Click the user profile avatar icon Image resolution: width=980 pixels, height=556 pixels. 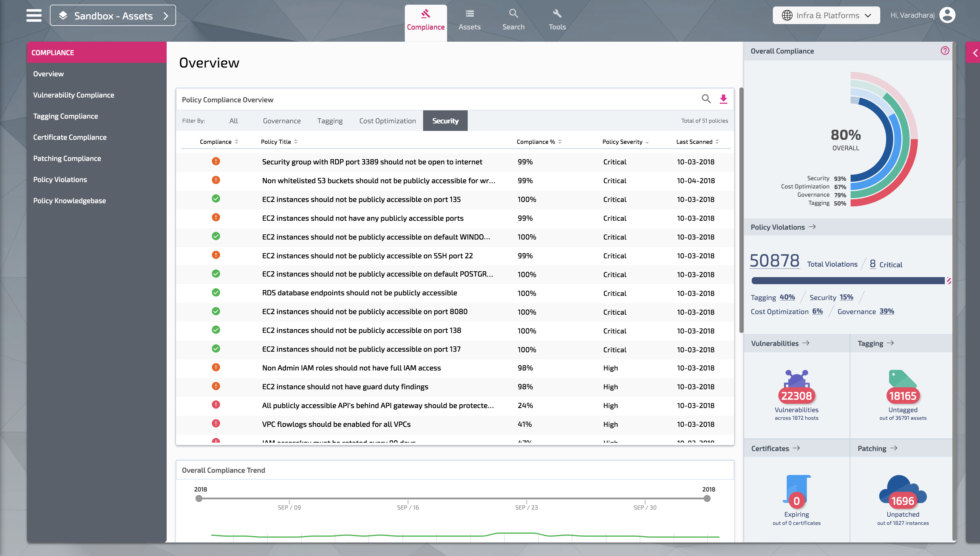coord(947,15)
